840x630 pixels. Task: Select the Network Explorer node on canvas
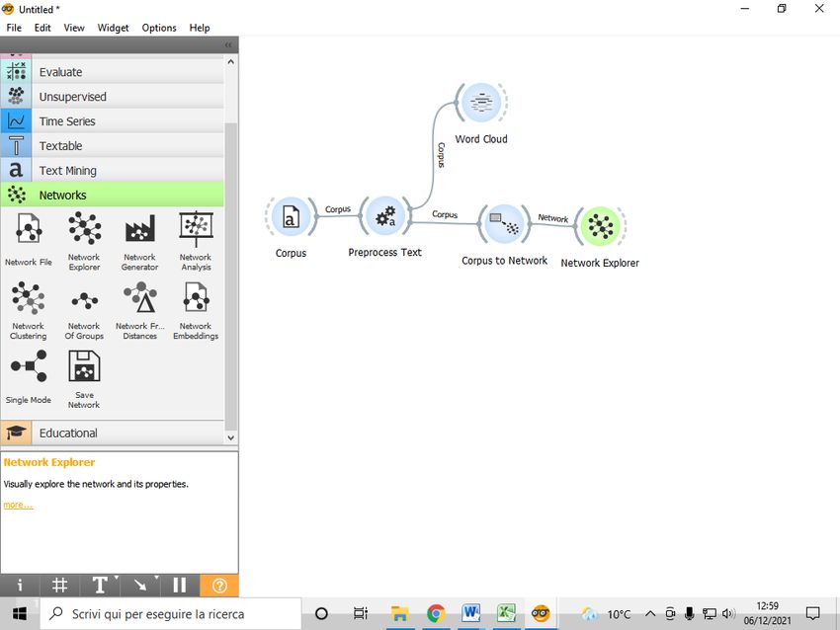pos(600,226)
